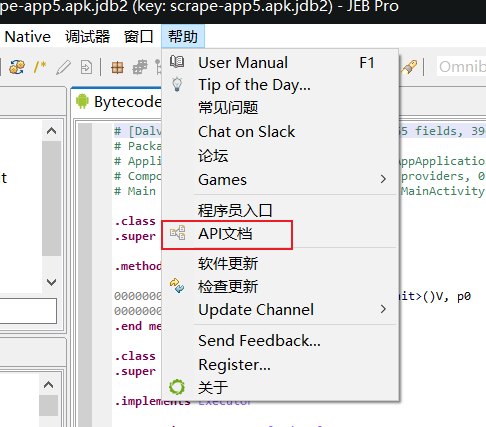Click the upper left panel scrollbar thumb
Image resolution: width=486 pixels, height=427 pixels.
pos(51,199)
